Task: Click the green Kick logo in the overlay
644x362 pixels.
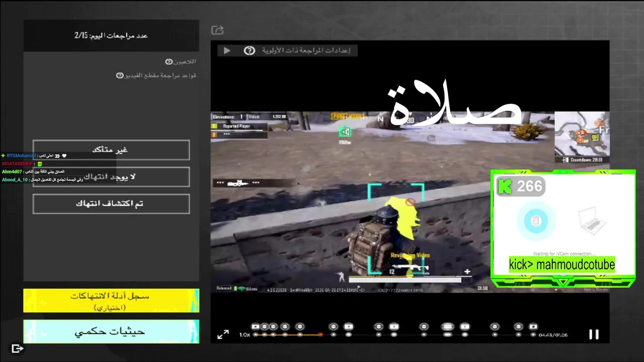Action: coord(505,187)
